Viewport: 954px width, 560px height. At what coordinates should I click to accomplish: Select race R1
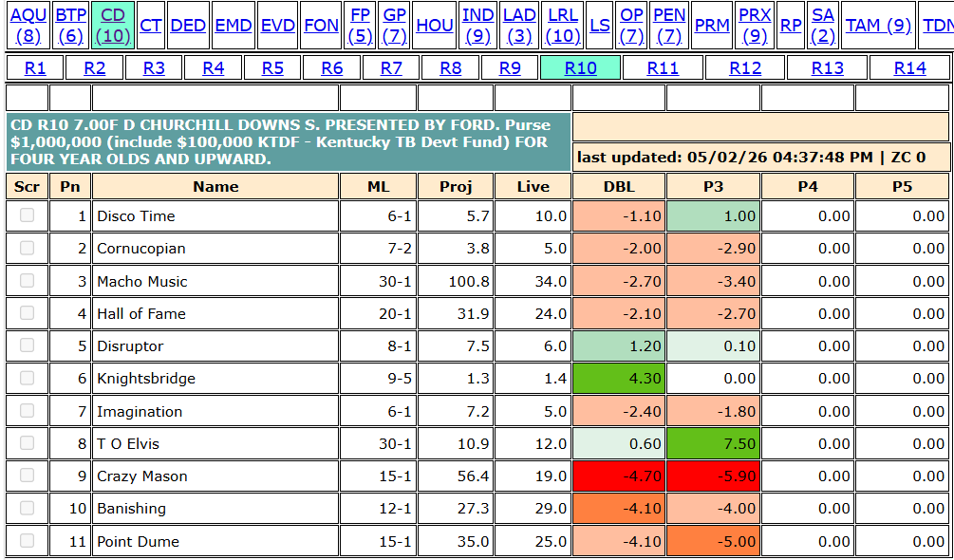pos(35,67)
